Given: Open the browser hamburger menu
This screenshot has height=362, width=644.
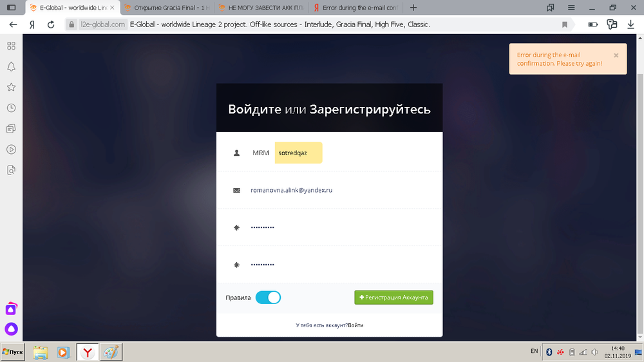Looking at the screenshot, I should click(571, 7).
